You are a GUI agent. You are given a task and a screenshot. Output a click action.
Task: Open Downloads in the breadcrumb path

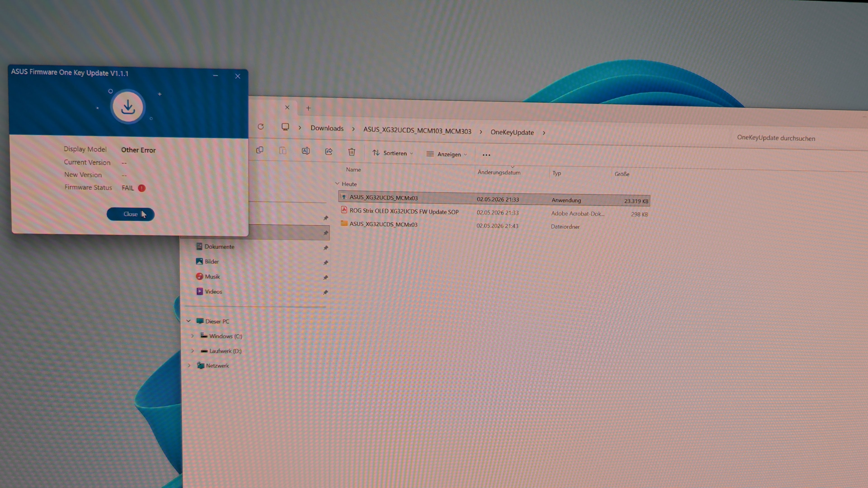pos(327,128)
